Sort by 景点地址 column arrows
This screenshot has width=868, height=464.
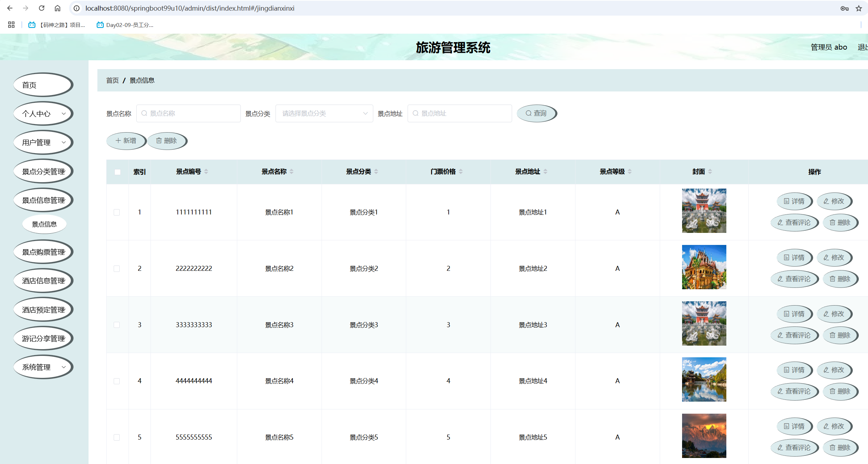[545, 172]
